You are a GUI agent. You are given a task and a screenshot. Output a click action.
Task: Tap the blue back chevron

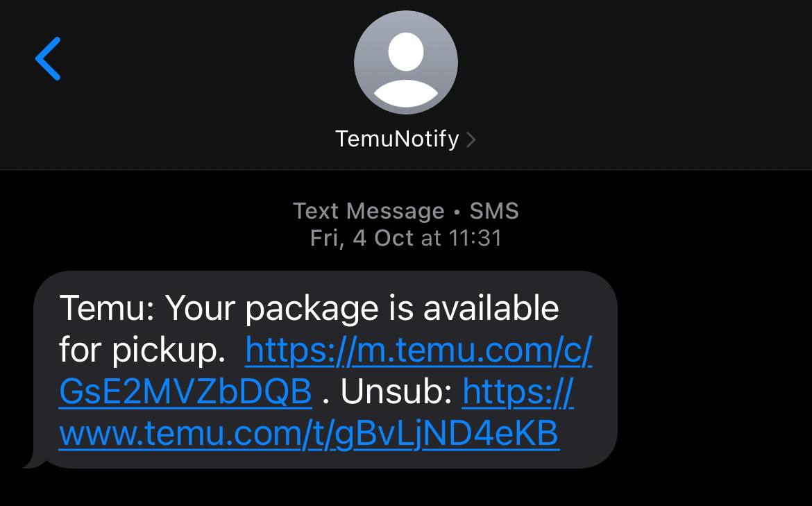(x=48, y=59)
